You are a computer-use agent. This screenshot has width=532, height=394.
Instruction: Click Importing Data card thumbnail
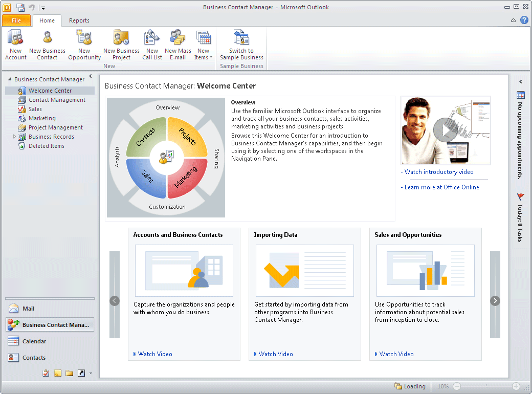pos(305,271)
